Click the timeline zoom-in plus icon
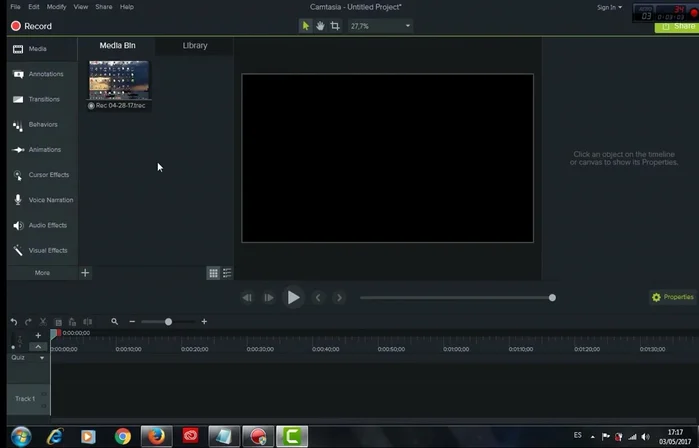This screenshot has height=448, width=699. click(x=204, y=322)
